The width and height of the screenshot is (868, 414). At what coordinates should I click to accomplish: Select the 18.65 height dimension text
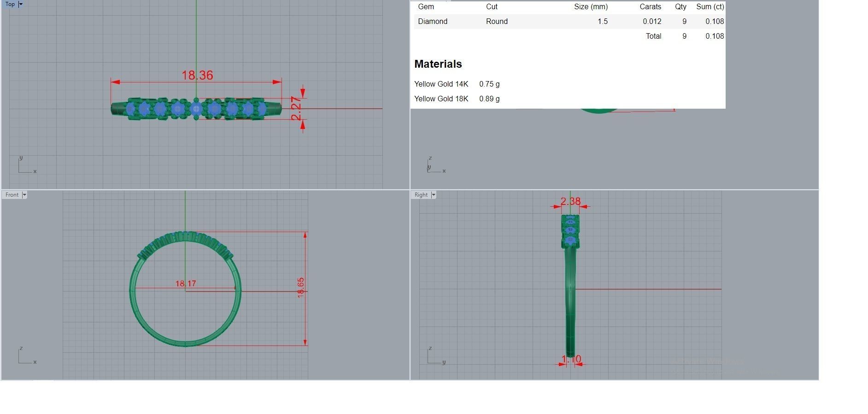301,287
